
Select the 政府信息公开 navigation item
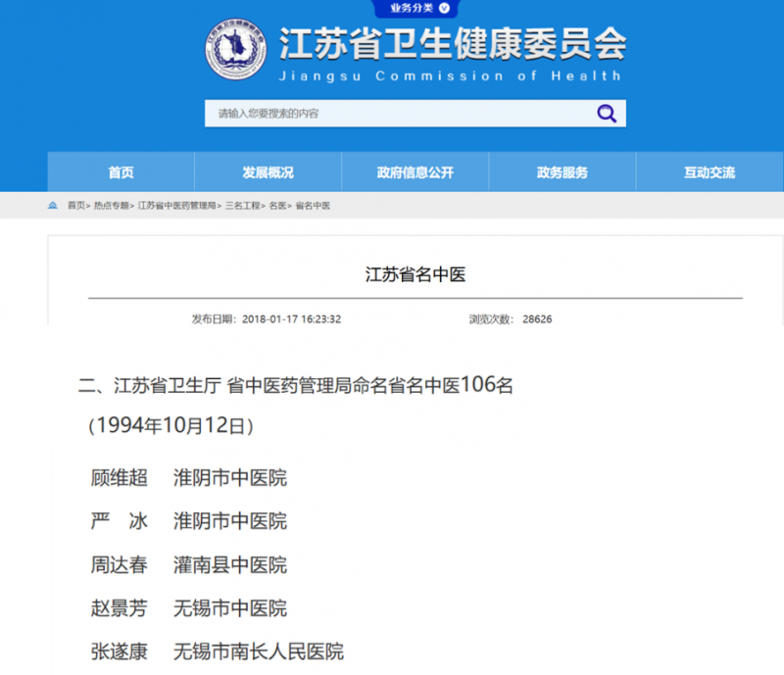(415, 172)
